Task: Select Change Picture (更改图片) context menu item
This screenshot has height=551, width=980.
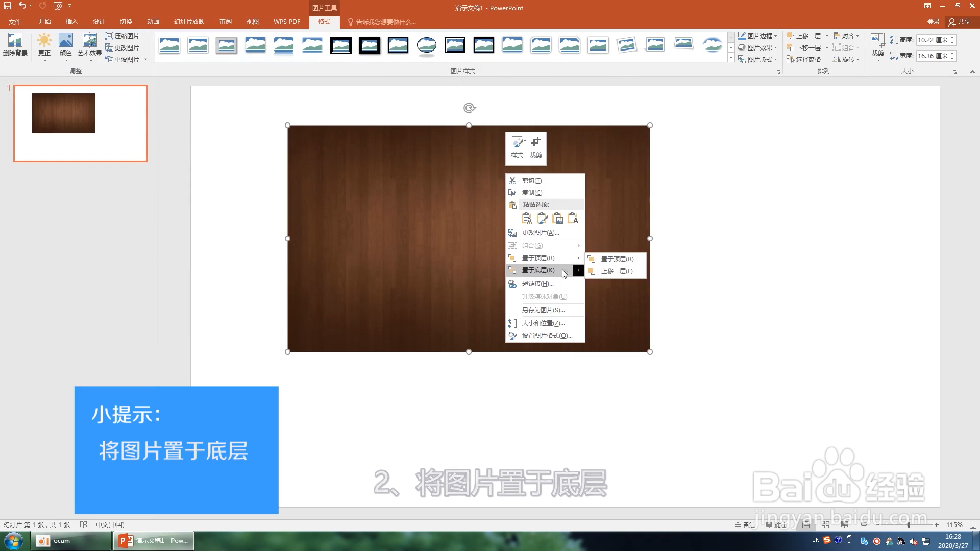Action: pyautogui.click(x=545, y=232)
